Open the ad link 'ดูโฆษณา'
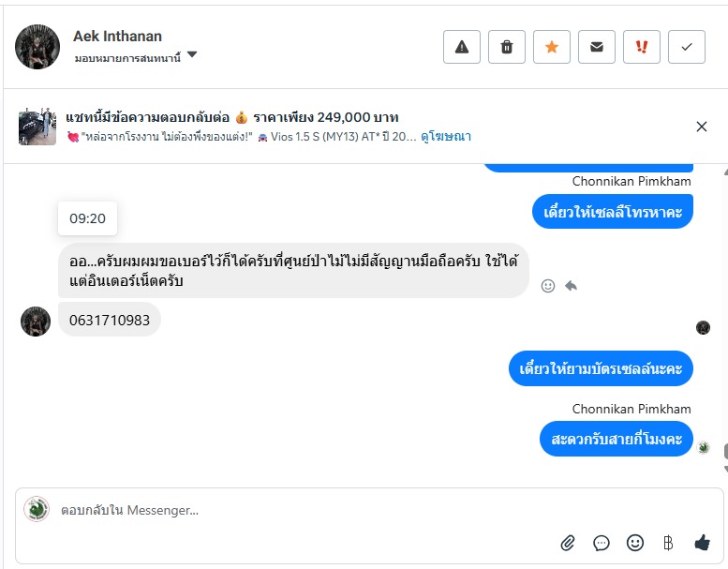The image size is (728, 569). point(445,137)
